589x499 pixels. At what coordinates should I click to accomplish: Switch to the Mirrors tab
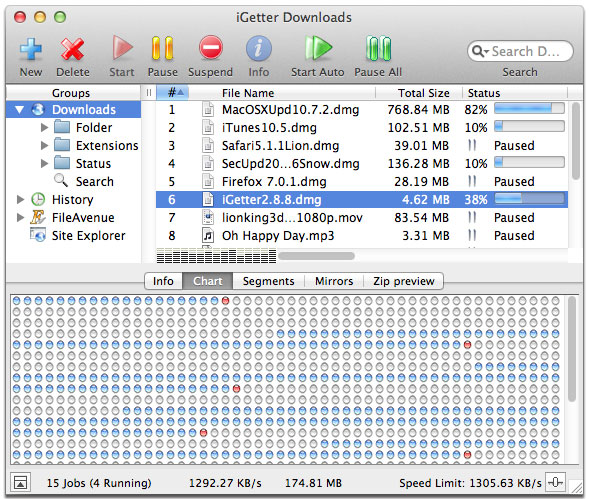tap(334, 281)
